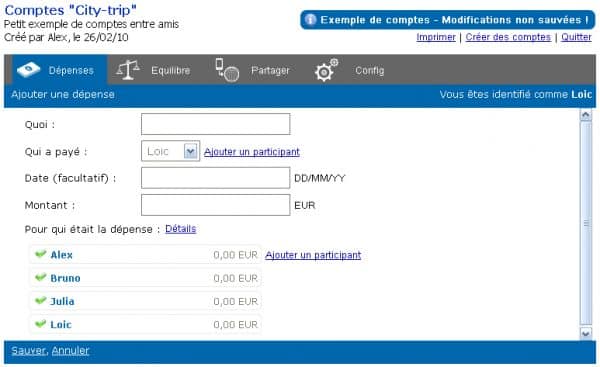Focus the Quoi text field

pyautogui.click(x=215, y=124)
